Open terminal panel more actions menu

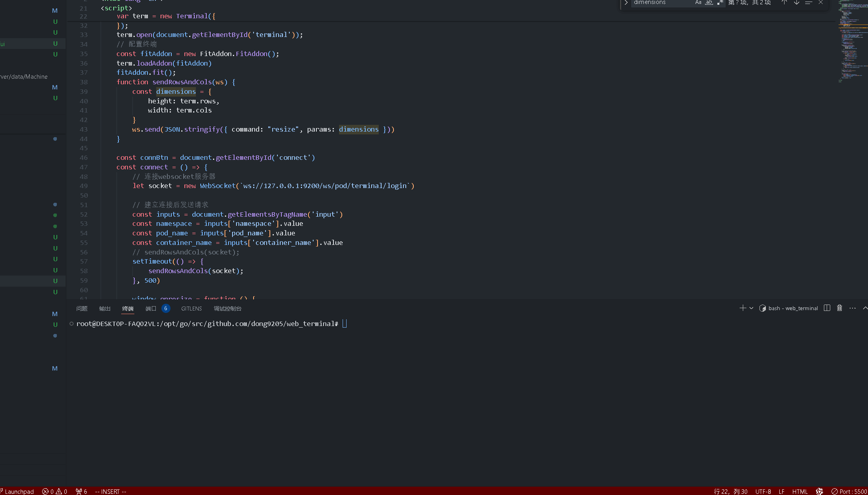[x=852, y=308]
